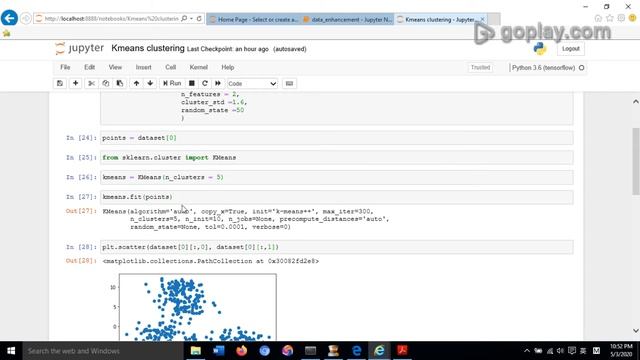
Task: Rename the notebook title Kmeans clustering
Action: 148,48
